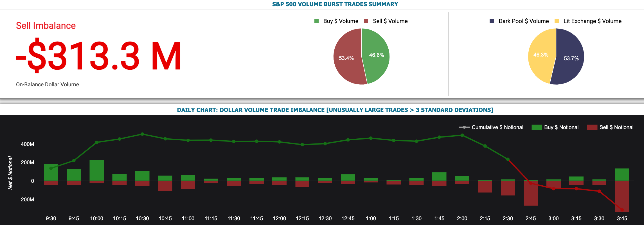The image size is (644, 225).
Task: Toggle the Buy $ Volume legend swatch
Action: 316,21
